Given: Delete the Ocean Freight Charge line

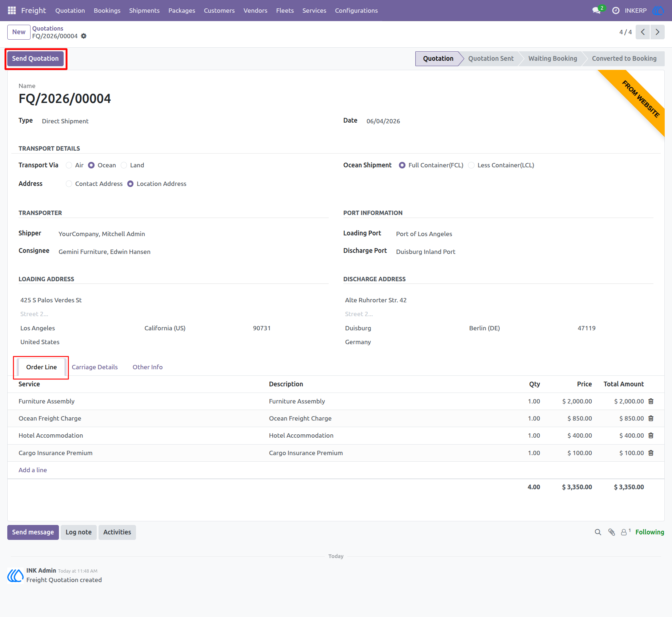Looking at the screenshot, I should click(x=651, y=418).
